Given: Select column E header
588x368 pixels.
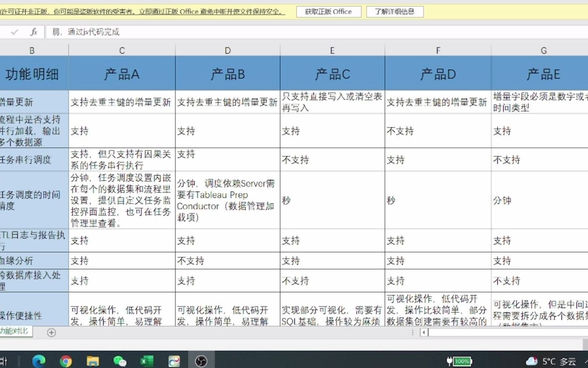Looking at the screenshot, I should 332,51.
